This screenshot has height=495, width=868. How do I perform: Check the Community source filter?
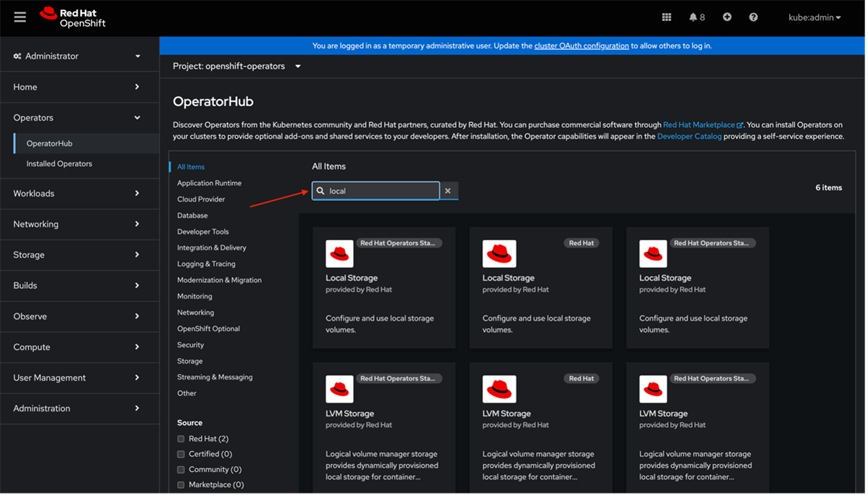tap(180, 469)
